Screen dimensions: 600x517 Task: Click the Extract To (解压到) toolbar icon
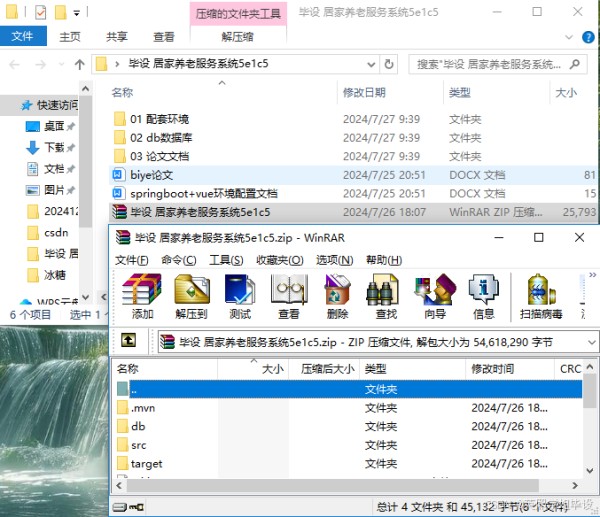tap(191, 297)
